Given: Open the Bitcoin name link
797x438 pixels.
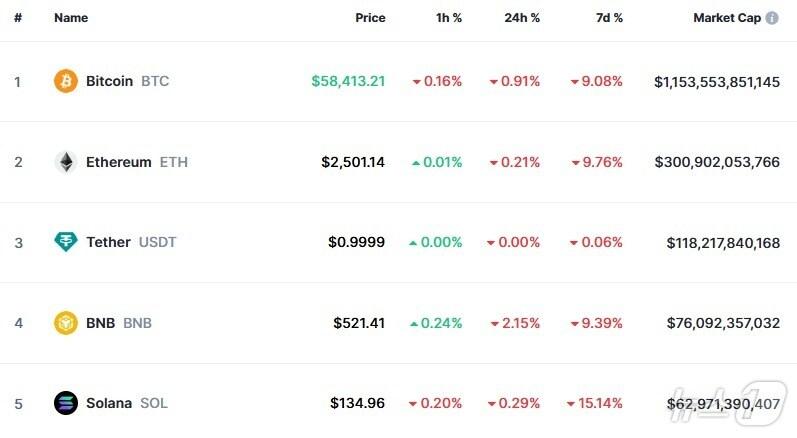Looking at the screenshot, I should [109, 81].
